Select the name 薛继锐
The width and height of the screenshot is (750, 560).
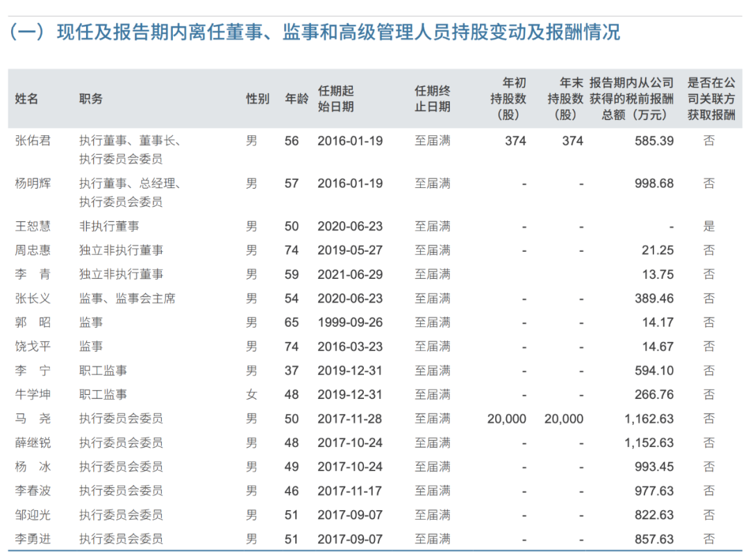tap(33, 443)
